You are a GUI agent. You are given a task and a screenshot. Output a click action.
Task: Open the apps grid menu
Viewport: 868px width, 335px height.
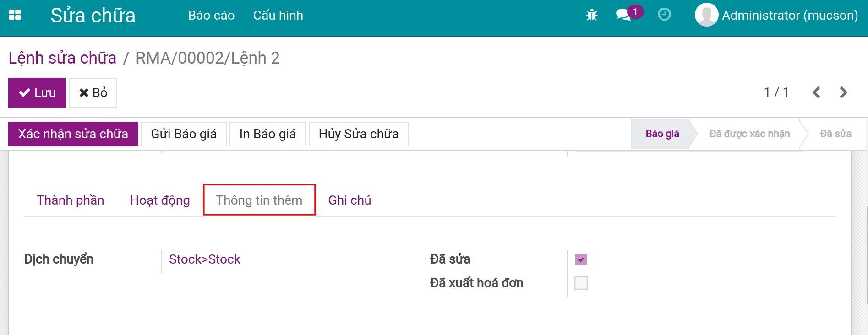[x=15, y=15]
